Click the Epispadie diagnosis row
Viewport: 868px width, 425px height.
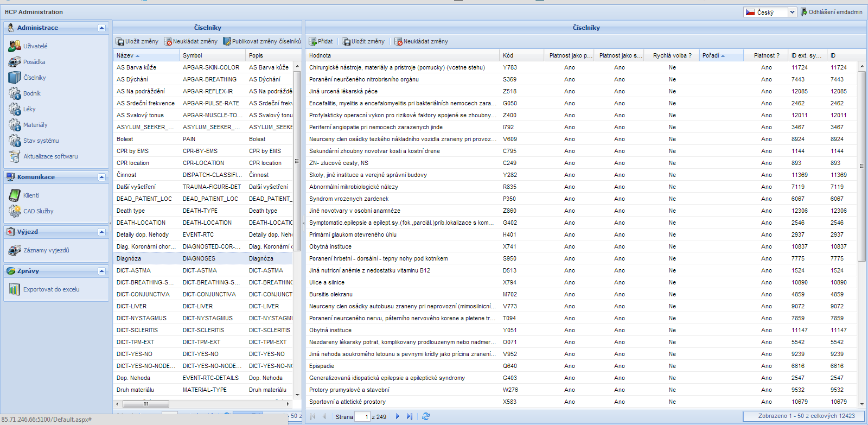[582, 366]
